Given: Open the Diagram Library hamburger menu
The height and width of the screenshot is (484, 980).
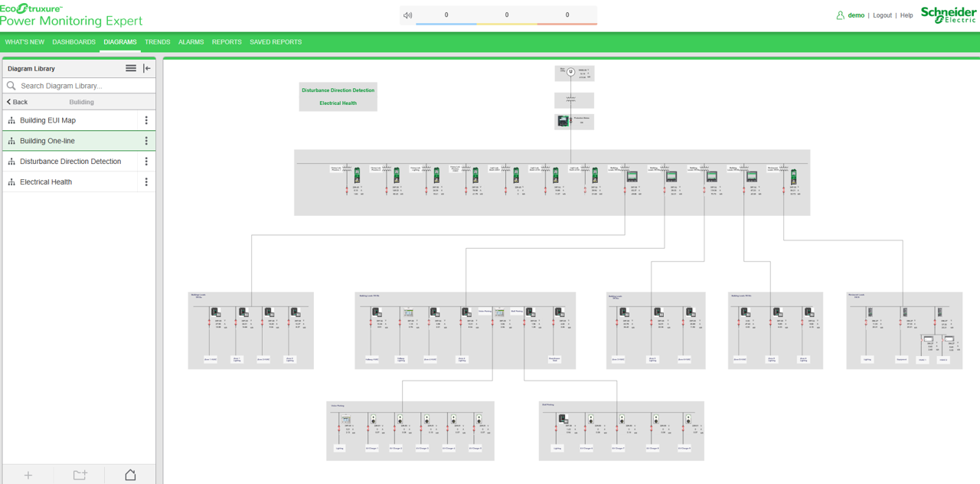Looking at the screenshot, I should [x=131, y=68].
